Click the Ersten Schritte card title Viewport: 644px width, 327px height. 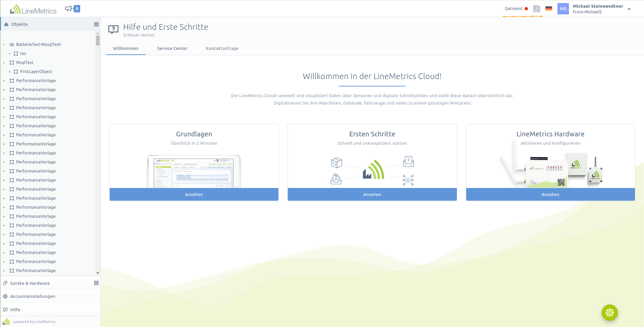pos(372,134)
